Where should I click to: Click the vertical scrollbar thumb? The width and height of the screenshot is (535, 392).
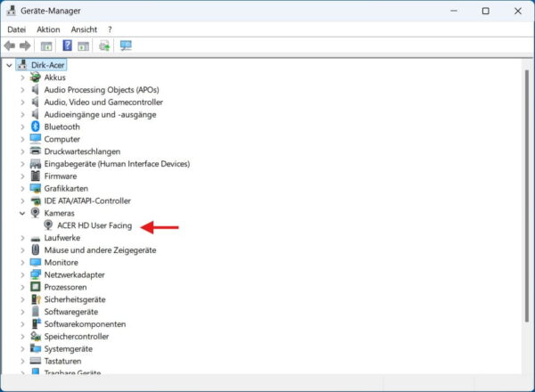click(527, 196)
